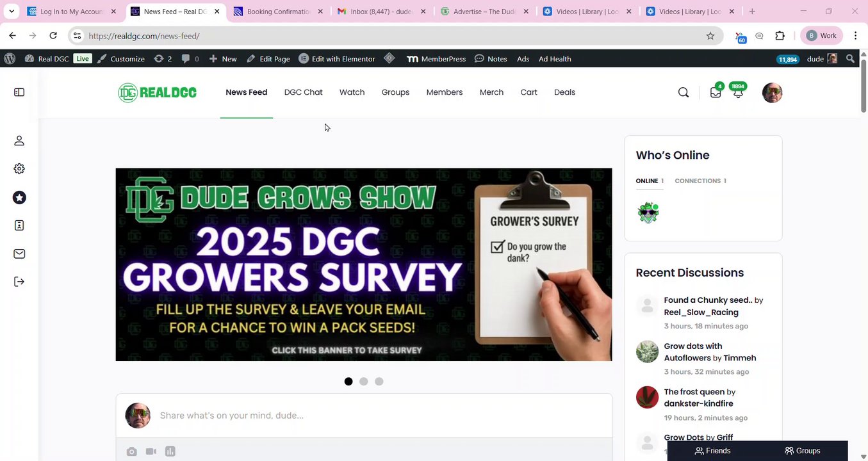Open the online member avatar

click(x=648, y=213)
